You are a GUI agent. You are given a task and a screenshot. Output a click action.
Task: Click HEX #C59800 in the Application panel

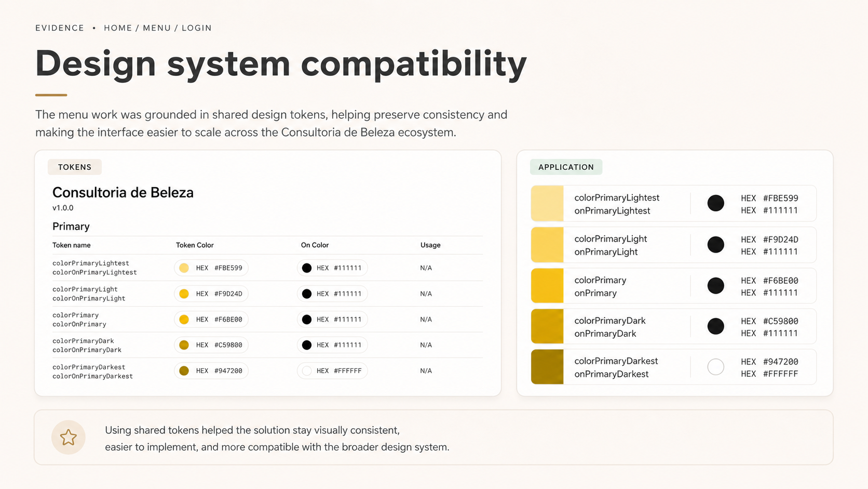769,321
